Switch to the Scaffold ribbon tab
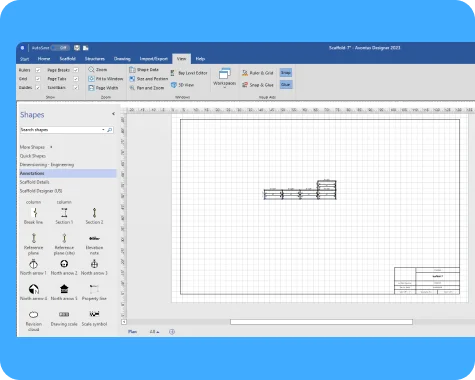The image size is (475, 380). (67, 59)
